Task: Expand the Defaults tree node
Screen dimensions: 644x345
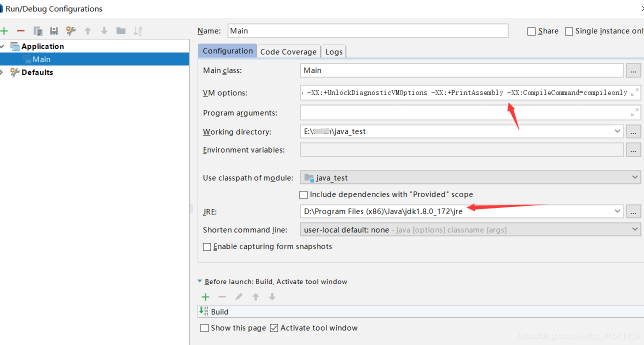Action: coord(2,72)
